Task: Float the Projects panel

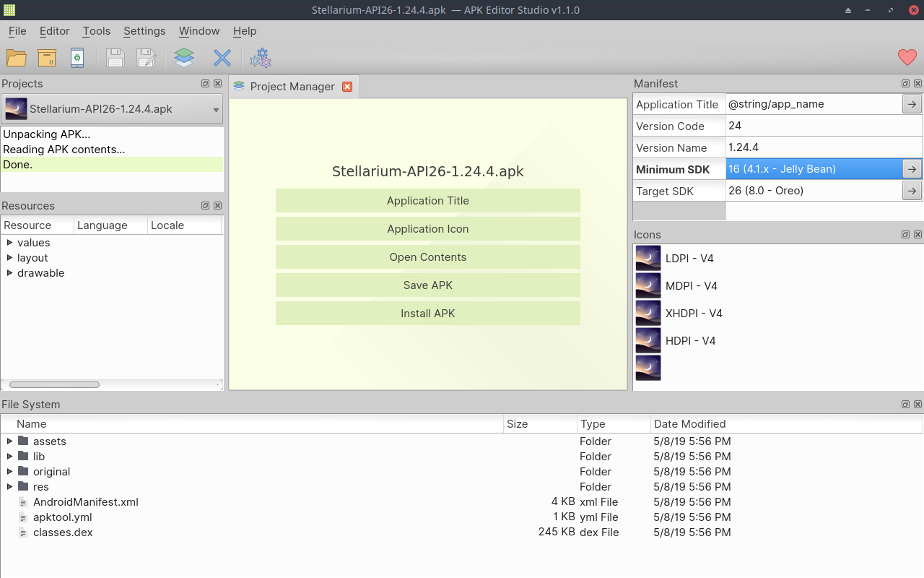Action: [206, 84]
